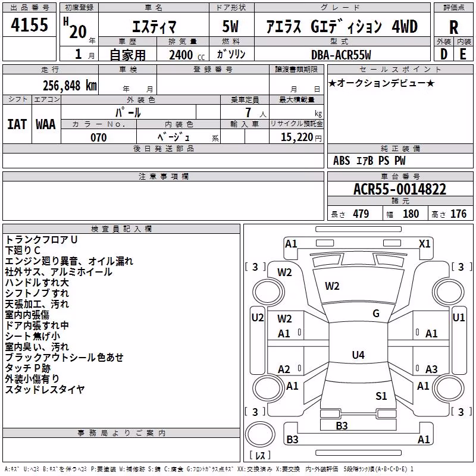Select interior color ベージュ
Viewport: 476px width, 476px height.
coord(174,137)
